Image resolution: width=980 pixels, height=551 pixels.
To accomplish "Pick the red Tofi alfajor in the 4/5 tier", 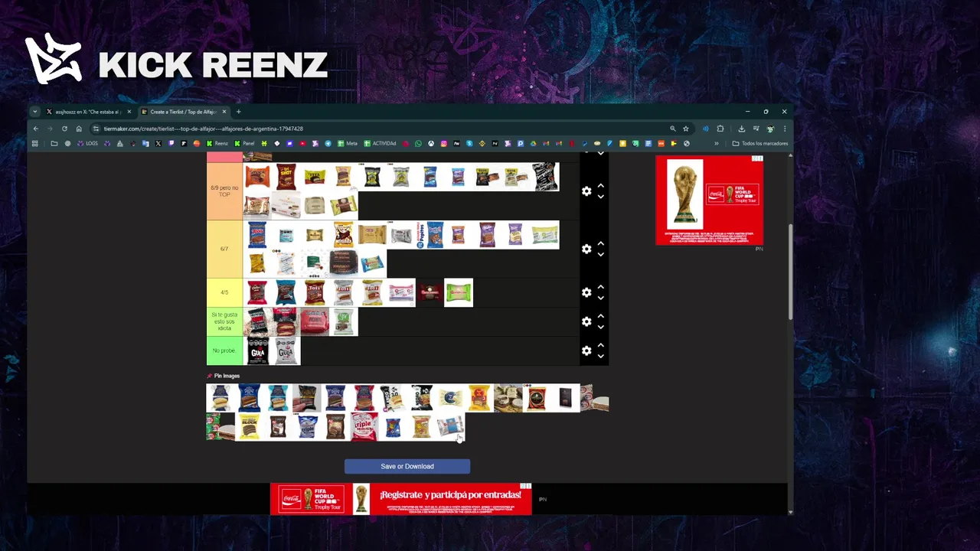I will (315, 292).
